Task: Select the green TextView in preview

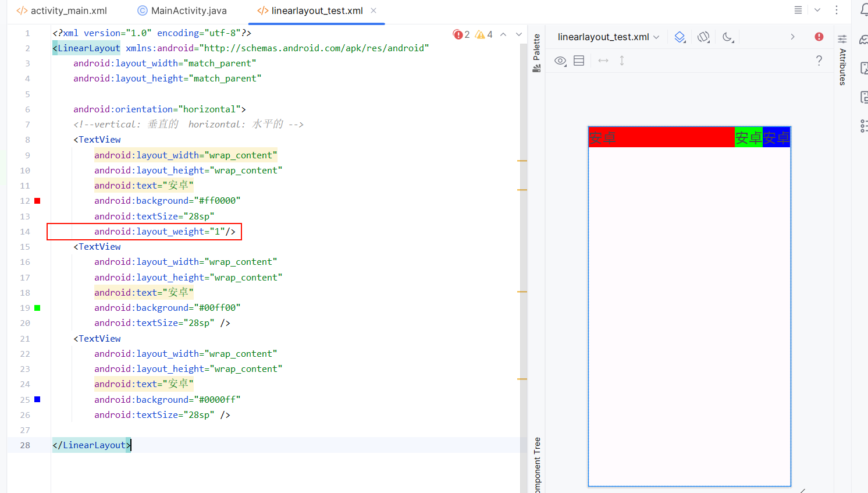Action: point(749,137)
